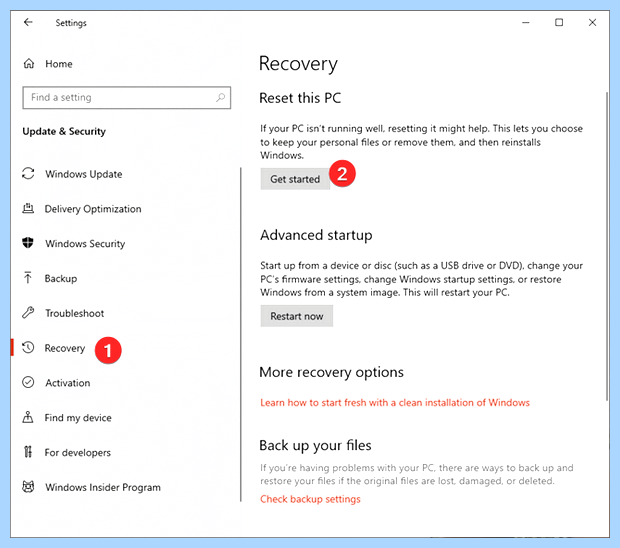Select Troubleshoot from the sidebar
This screenshot has width=620, height=548.
(74, 313)
